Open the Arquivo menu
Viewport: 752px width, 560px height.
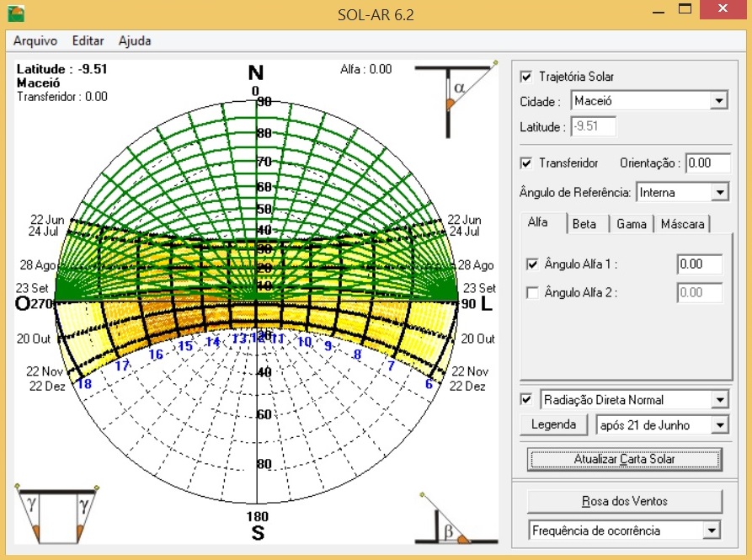coord(34,40)
